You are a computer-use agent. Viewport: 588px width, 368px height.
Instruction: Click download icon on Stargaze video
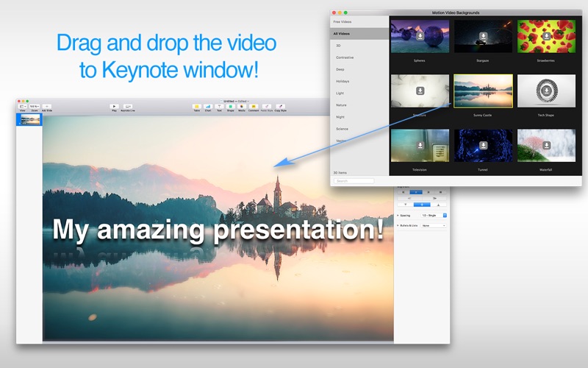(x=484, y=36)
